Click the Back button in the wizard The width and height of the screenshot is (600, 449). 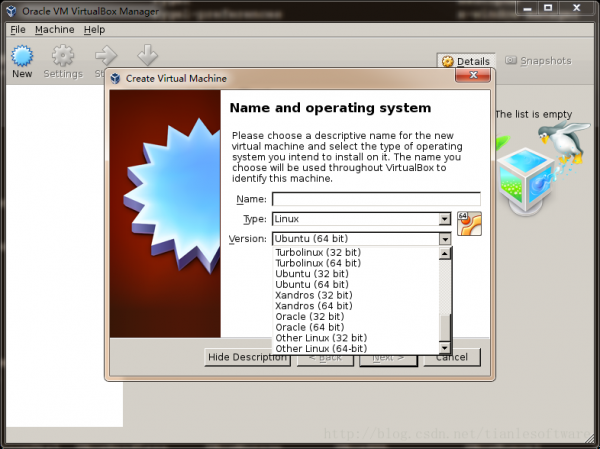pos(325,357)
